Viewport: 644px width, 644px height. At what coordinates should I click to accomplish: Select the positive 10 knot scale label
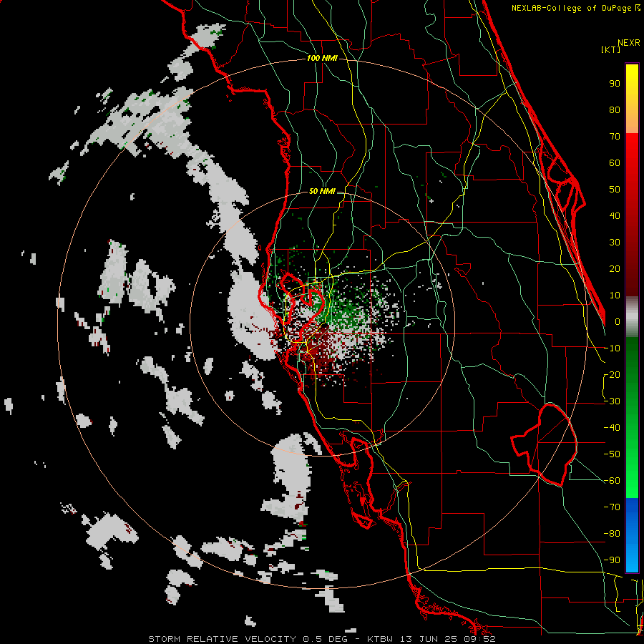tap(615, 296)
